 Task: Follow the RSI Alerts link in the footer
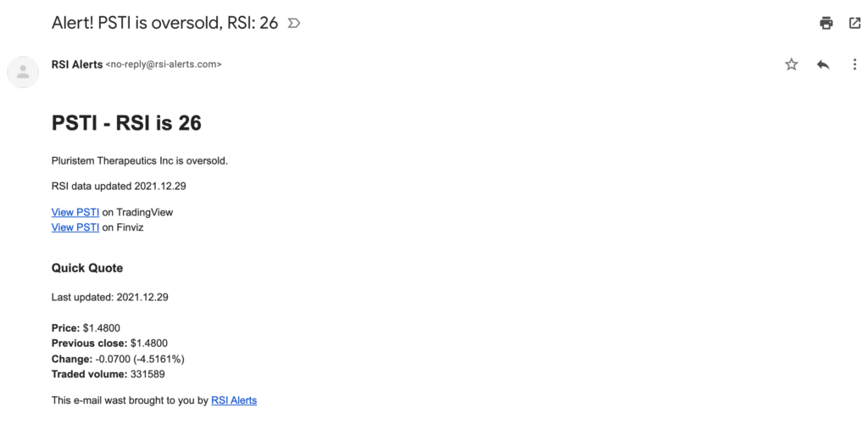tap(234, 400)
